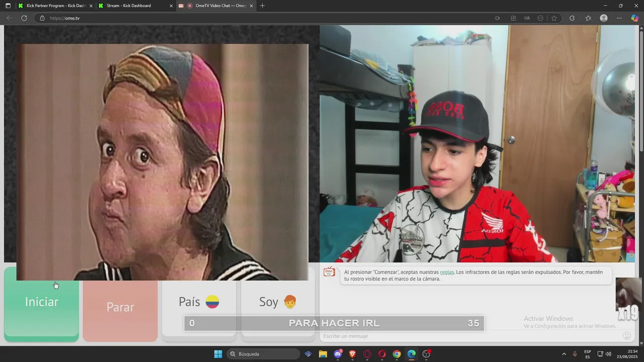This screenshot has width=644, height=362.
Task: Click the PARA HACER IRL progress bar
Action: [334, 323]
